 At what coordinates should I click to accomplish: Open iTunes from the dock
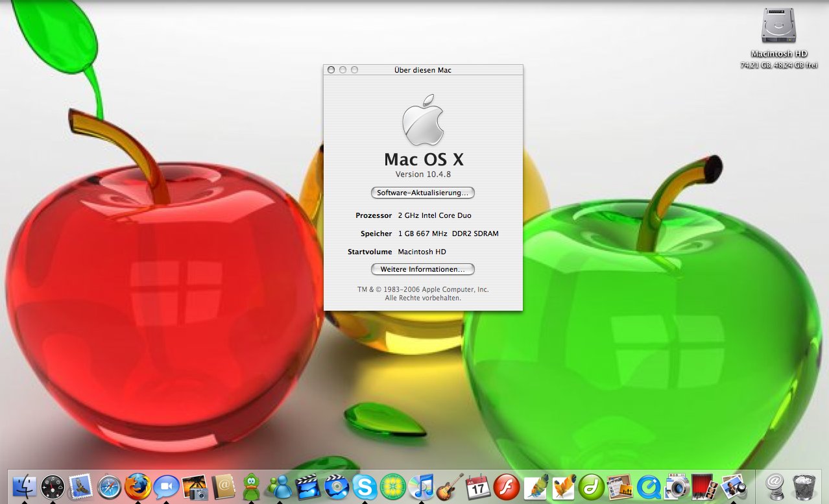click(422, 486)
